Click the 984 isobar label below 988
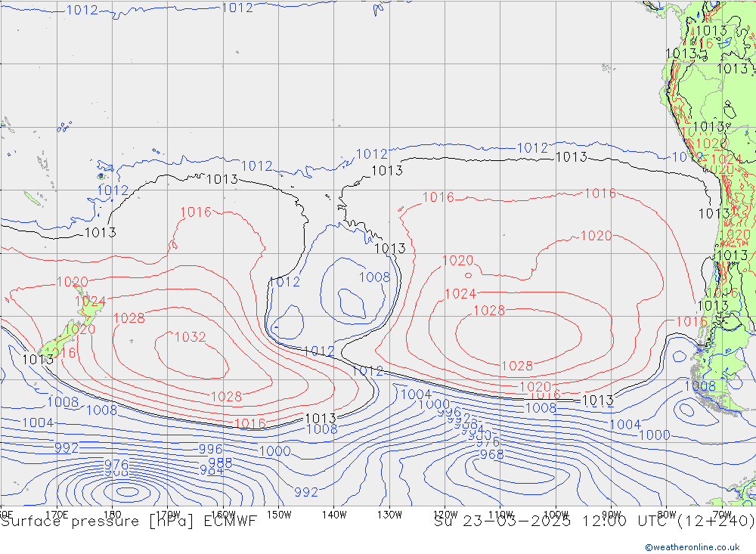This screenshot has width=756, height=554. click(x=211, y=469)
